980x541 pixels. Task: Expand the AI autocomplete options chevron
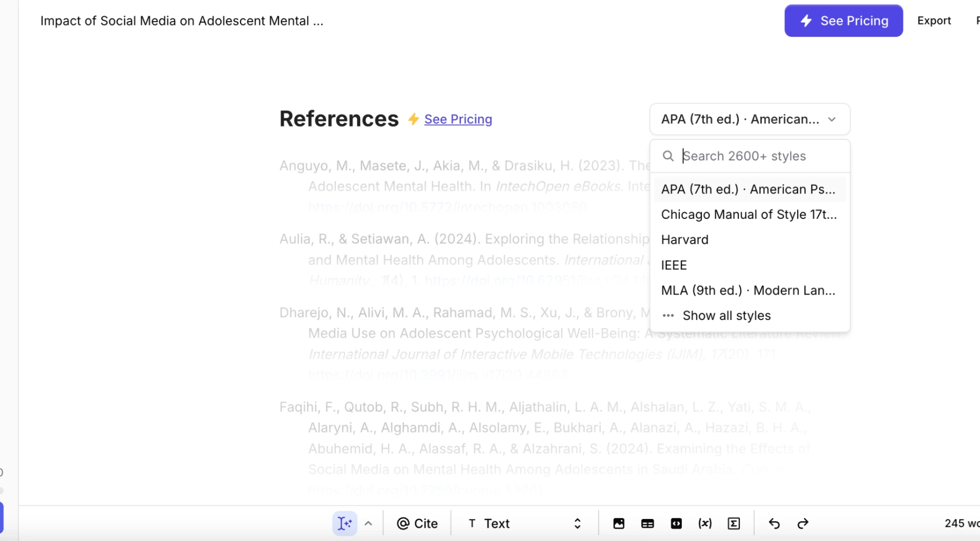[368, 523]
